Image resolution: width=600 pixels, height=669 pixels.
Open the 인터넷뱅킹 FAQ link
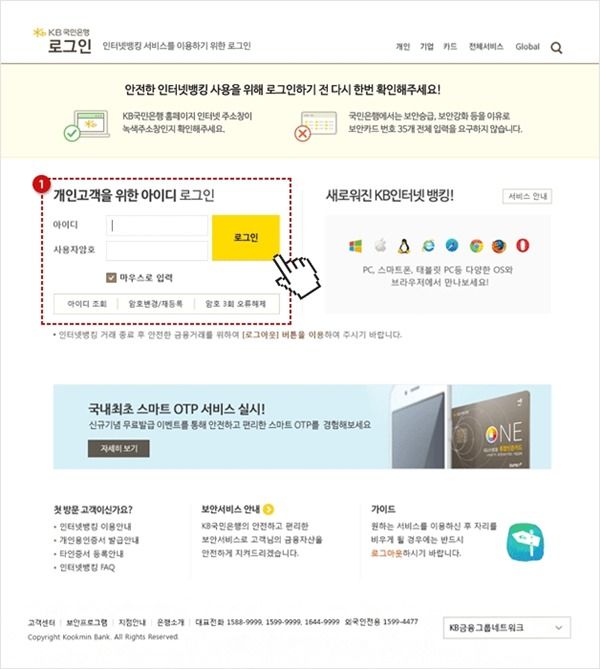[87, 567]
